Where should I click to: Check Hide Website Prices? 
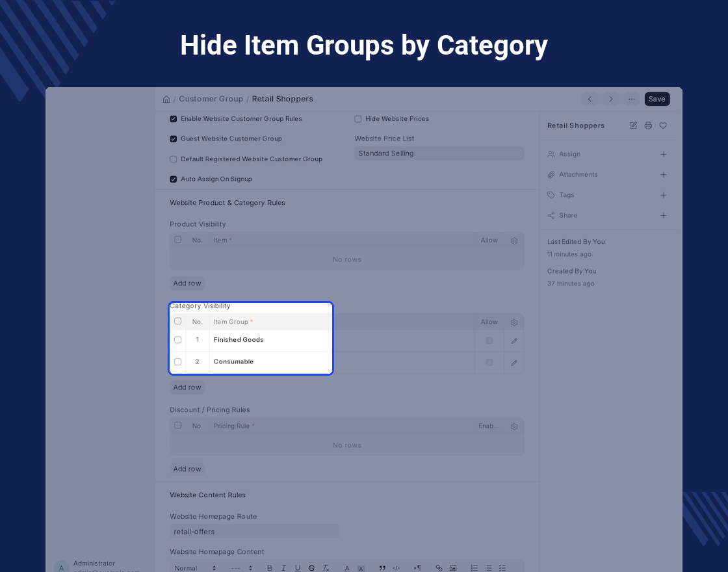358,119
